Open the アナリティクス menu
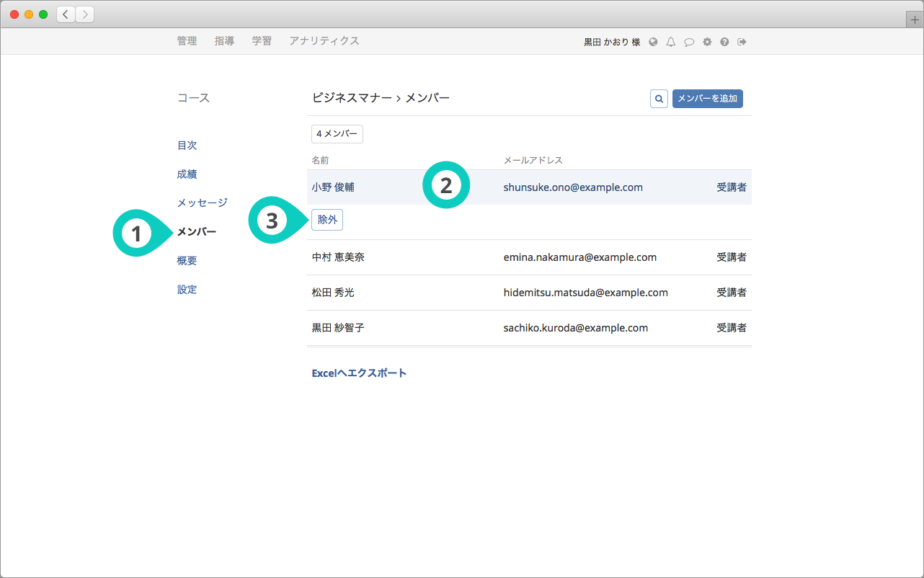The width and height of the screenshot is (924, 578). [324, 41]
